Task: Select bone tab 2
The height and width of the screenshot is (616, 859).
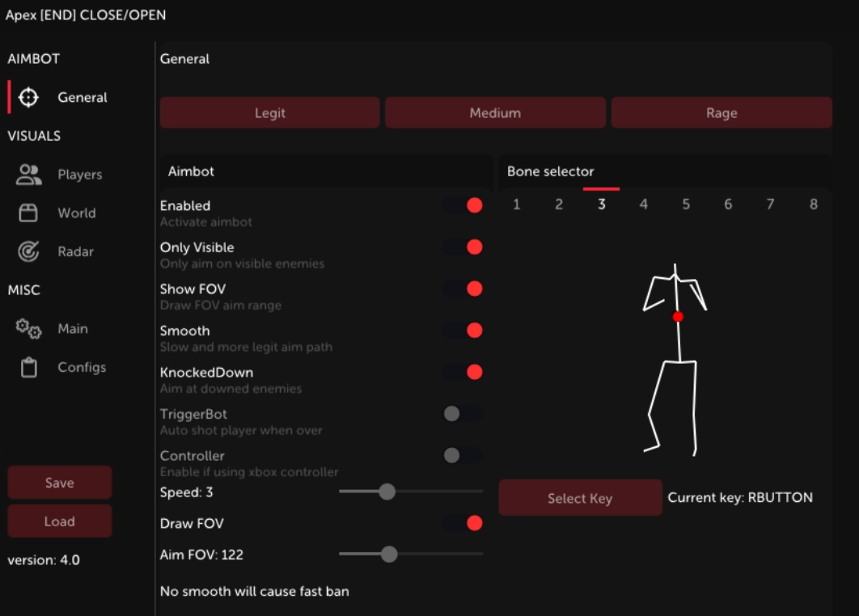Action: pyautogui.click(x=559, y=205)
